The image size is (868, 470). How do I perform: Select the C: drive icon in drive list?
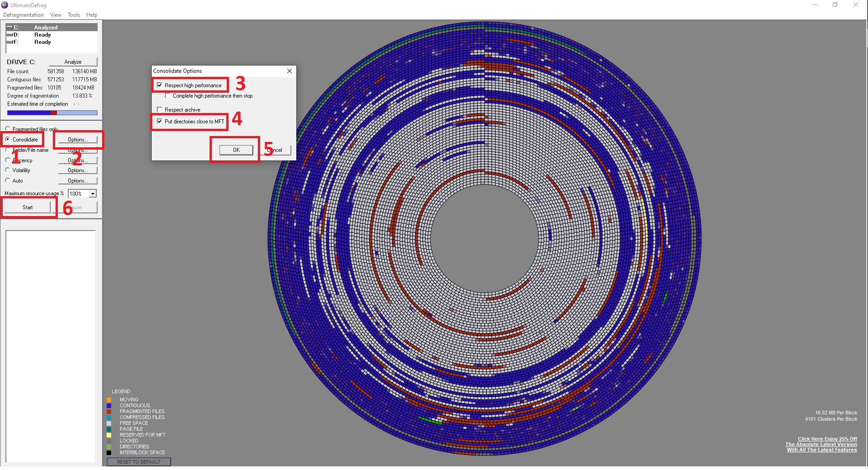point(9,28)
